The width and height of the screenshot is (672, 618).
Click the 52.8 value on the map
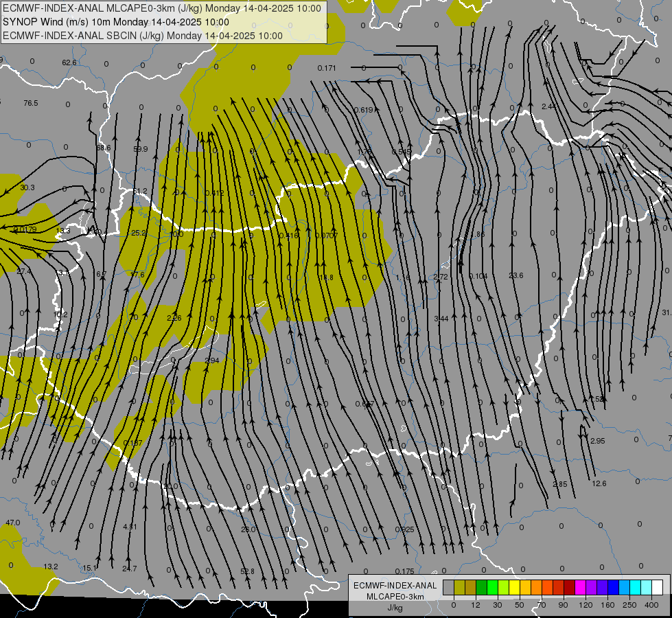pos(247,572)
